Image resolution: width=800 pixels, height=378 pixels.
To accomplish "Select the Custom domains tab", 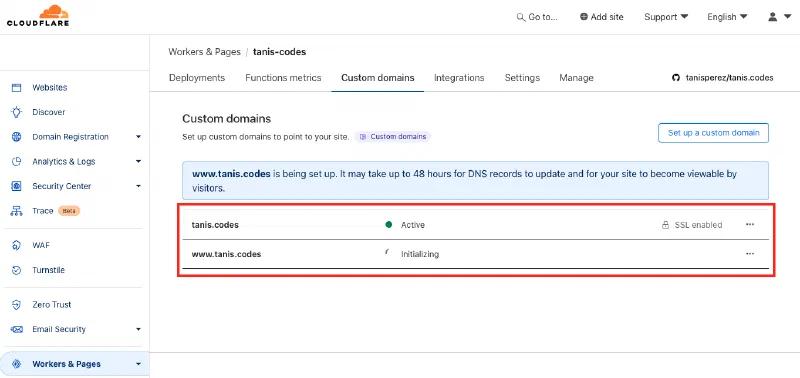I will click(x=378, y=78).
